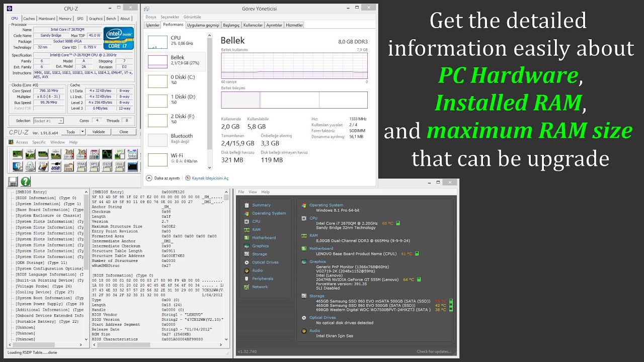Select the Wi-Fi performance item
644x362 pixels.
pyautogui.click(x=175, y=159)
